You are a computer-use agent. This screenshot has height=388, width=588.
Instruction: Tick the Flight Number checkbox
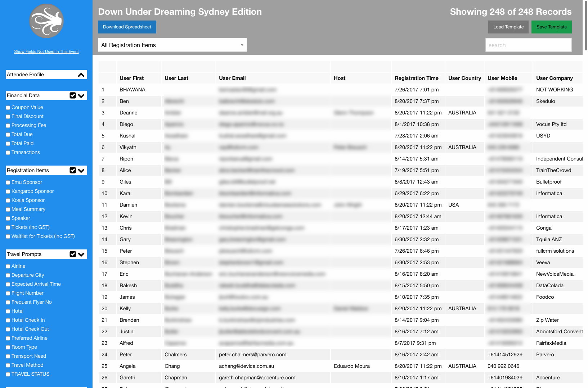click(x=8, y=293)
